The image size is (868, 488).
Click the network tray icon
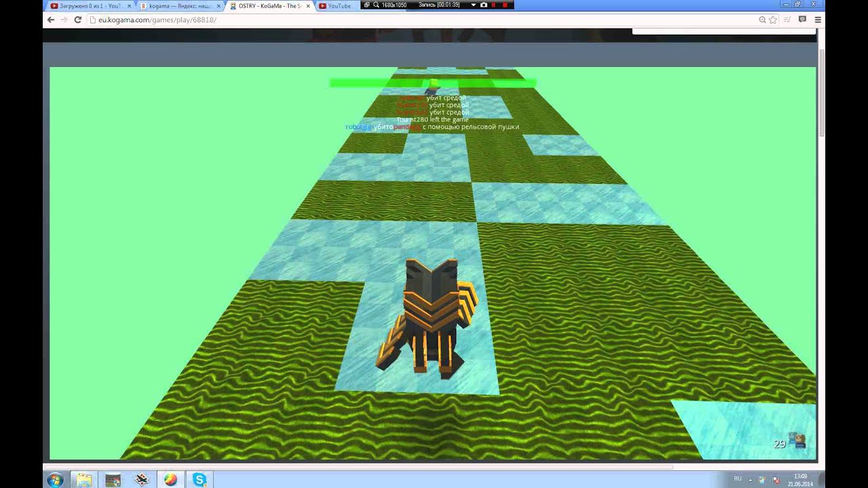(x=762, y=480)
